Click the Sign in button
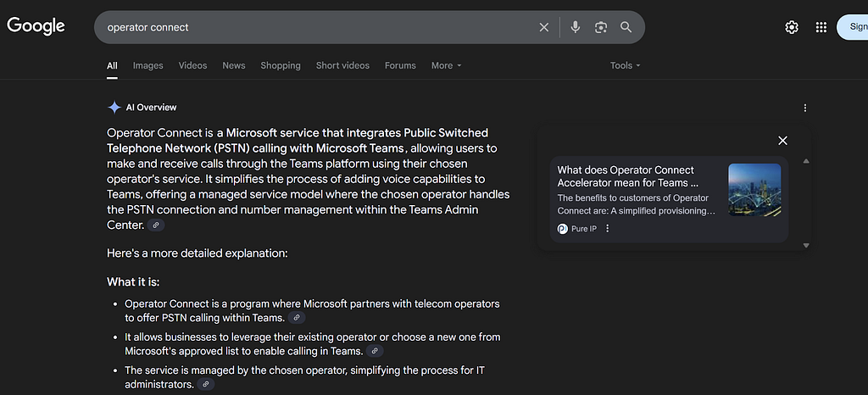The image size is (868, 395). [853, 27]
